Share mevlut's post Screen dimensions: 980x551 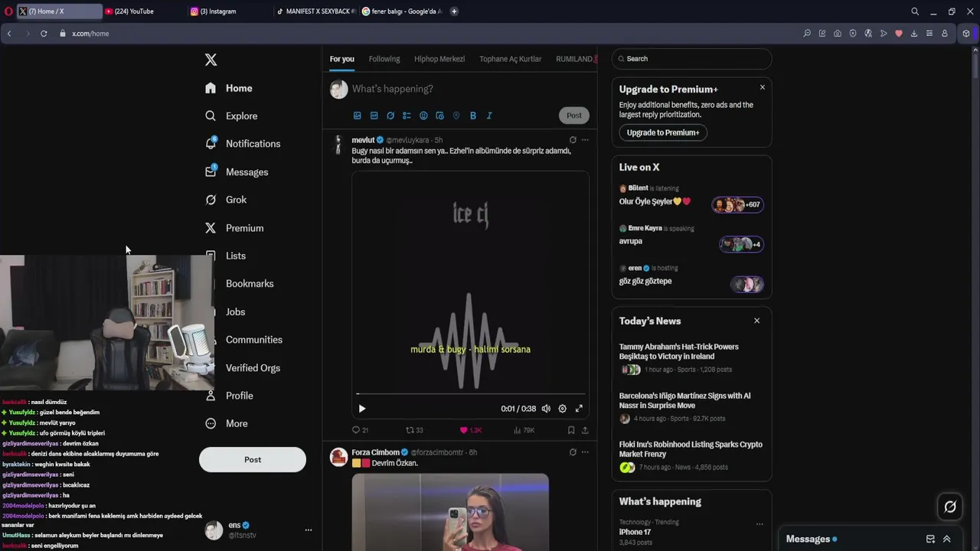[585, 430]
